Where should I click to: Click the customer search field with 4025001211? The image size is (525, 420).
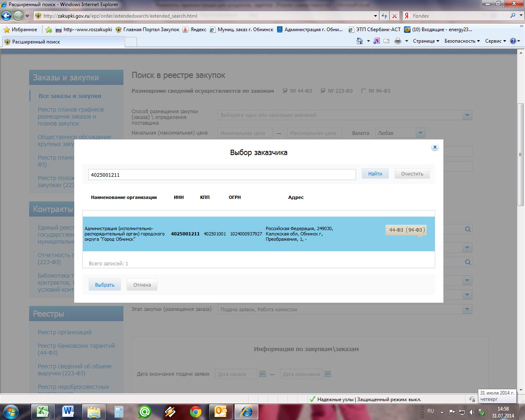click(221, 175)
